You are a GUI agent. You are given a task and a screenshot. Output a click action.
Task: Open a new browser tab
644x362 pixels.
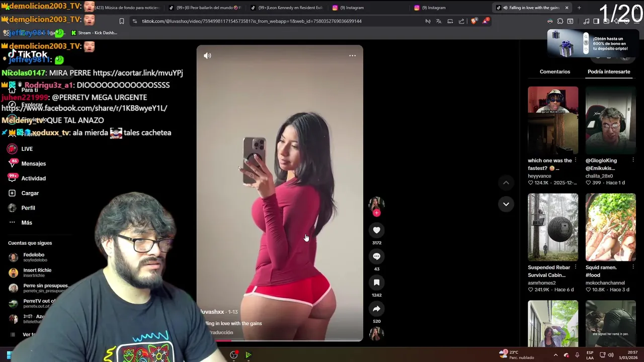click(579, 8)
